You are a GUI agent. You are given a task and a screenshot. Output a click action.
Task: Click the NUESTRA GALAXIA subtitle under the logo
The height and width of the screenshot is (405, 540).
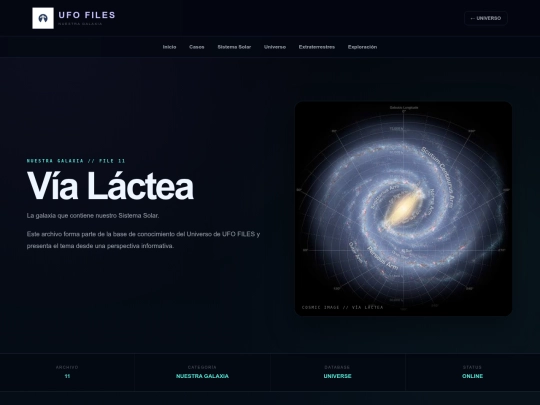80,24
